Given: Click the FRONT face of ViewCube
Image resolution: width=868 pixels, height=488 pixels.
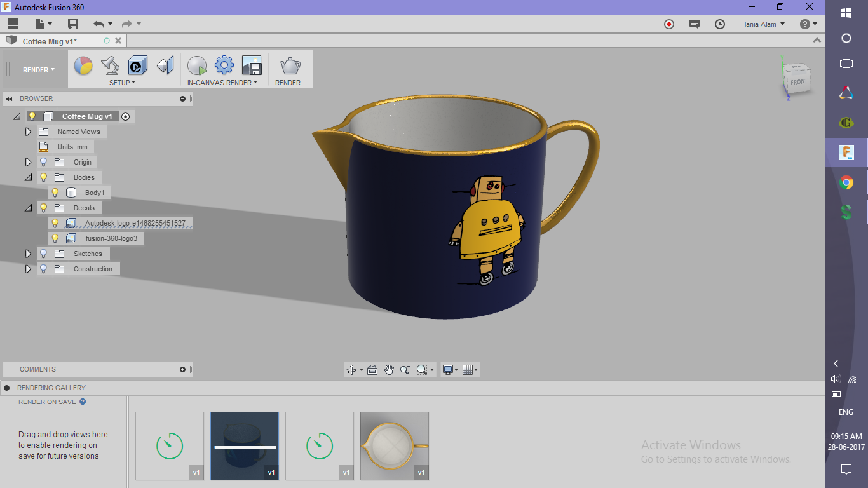Looking at the screenshot, I should click(x=799, y=81).
